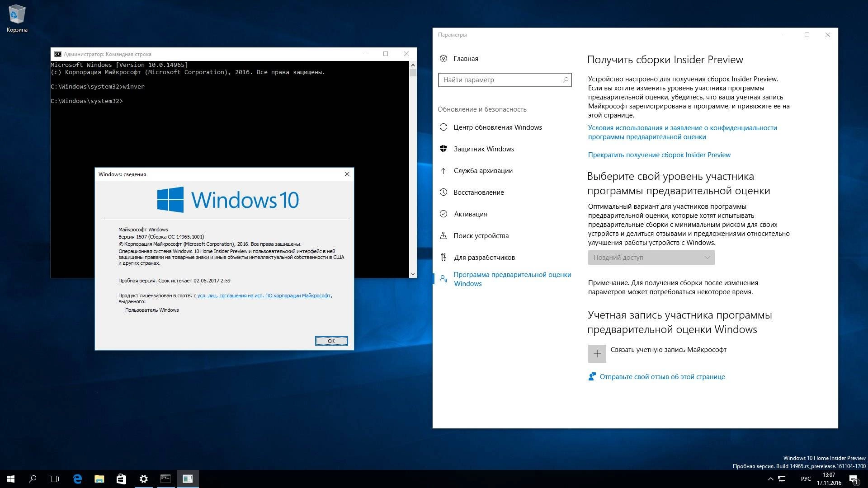
Task: Maximize the Command Prompt window
Action: (386, 54)
